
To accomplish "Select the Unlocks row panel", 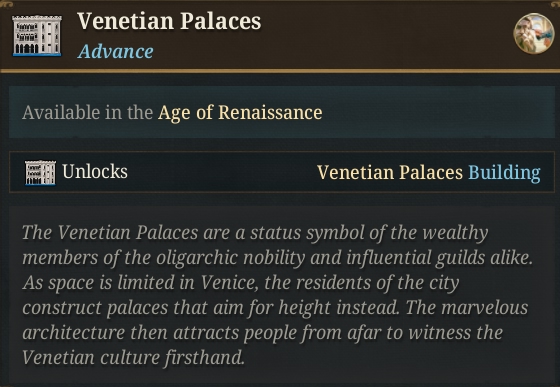I will pos(282,172).
